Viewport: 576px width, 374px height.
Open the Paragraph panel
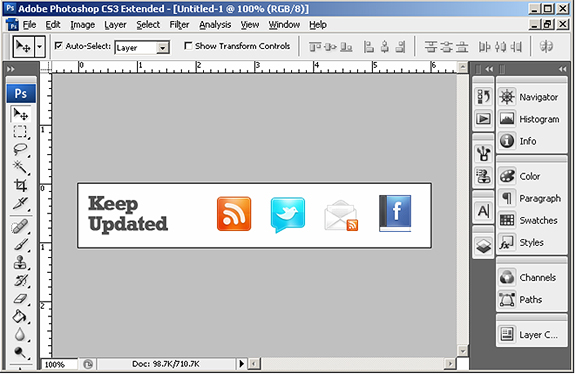(x=529, y=198)
